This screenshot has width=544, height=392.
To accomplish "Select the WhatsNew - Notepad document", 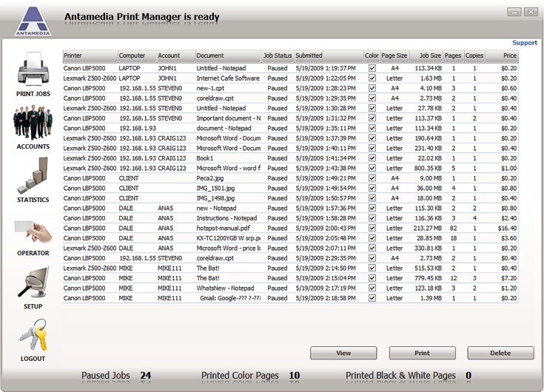I will coord(225,288).
